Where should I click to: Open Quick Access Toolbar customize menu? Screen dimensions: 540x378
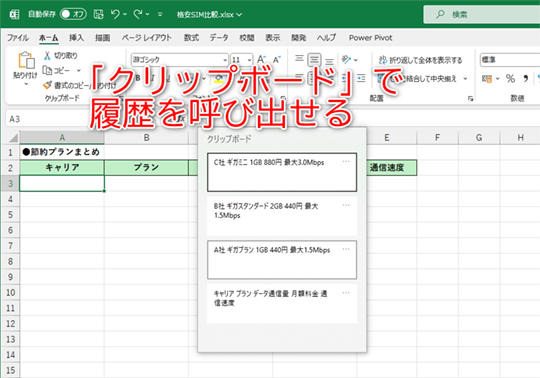160,14
